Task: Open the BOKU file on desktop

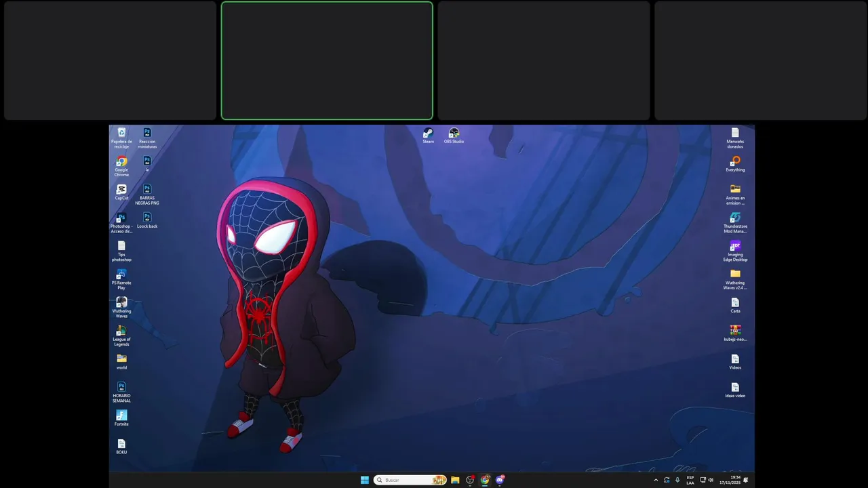Action: (x=121, y=446)
